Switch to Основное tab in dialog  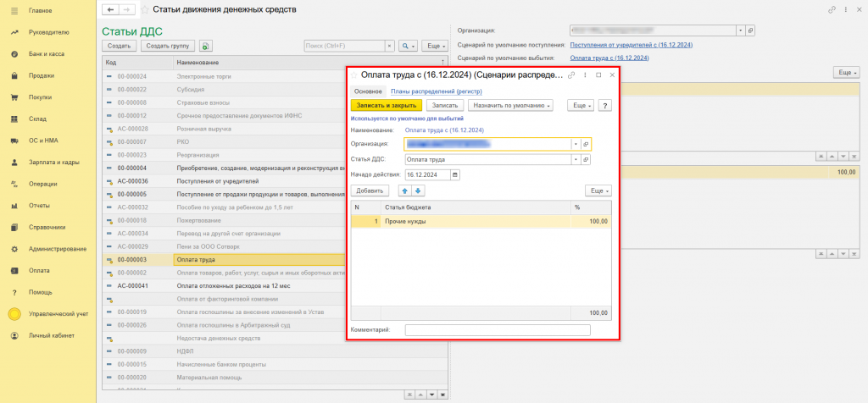(368, 91)
